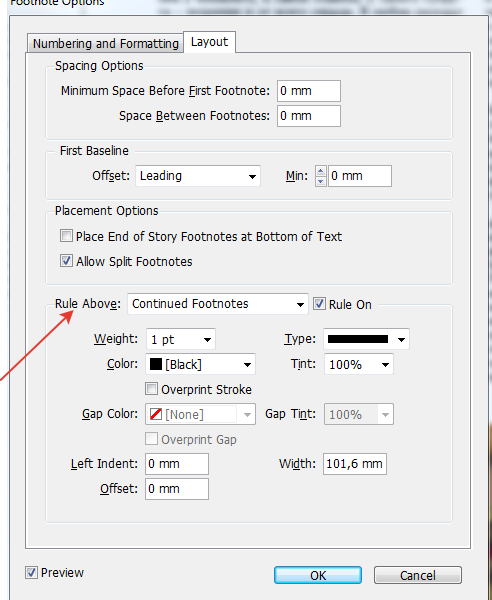Image resolution: width=492 pixels, height=600 pixels.
Task: Edit Space Between Footnotes field
Action: point(309,116)
